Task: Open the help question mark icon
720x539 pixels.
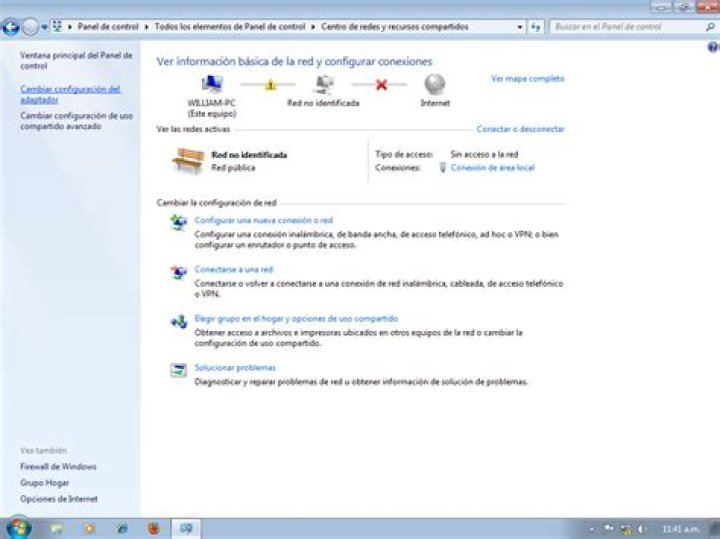Action: 713,47
